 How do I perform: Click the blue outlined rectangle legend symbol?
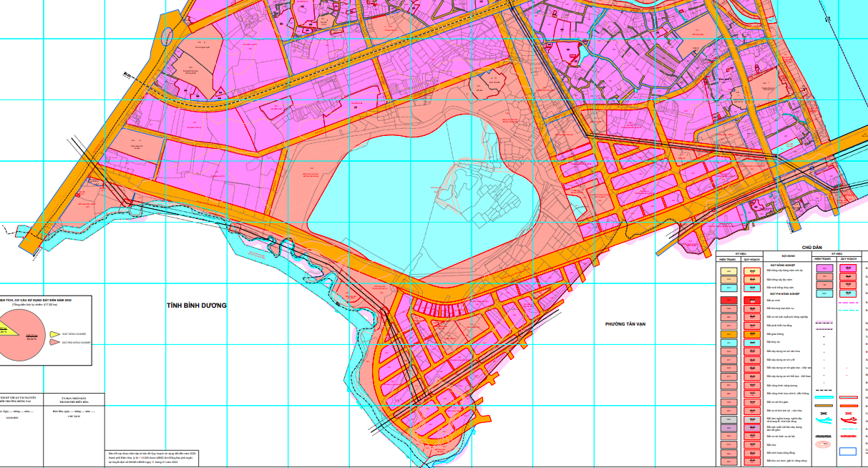(x=848, y=452)
